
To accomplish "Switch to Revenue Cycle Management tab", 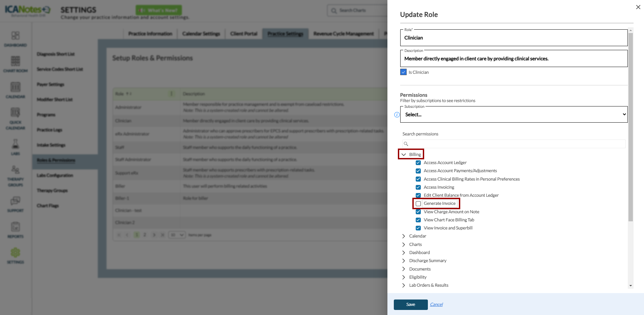I will tap(344, 34).
